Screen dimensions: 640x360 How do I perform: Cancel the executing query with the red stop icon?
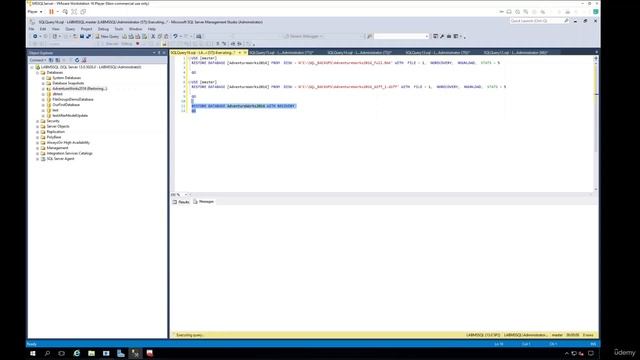point(138,44)
